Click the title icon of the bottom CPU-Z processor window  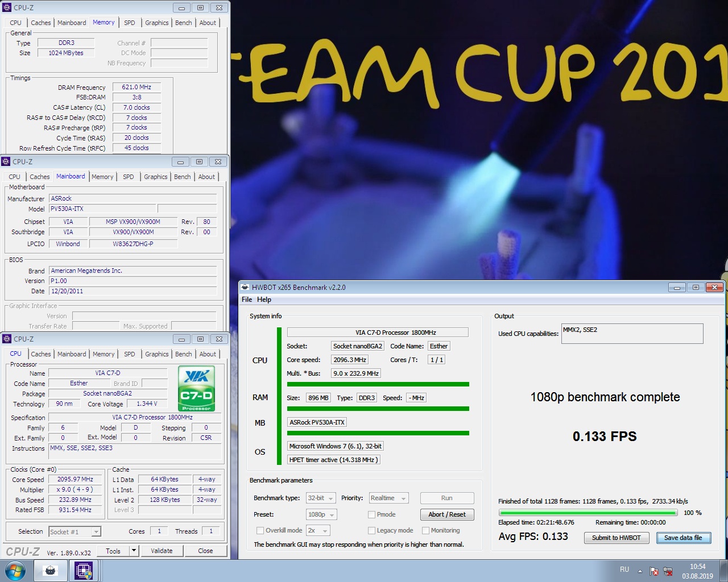point(7,339)
